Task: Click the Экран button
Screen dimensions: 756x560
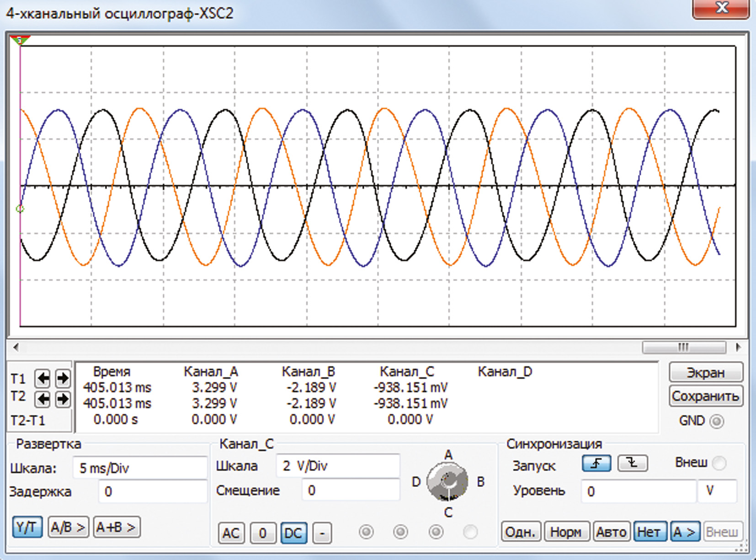Action: click(x=705, y=373)
